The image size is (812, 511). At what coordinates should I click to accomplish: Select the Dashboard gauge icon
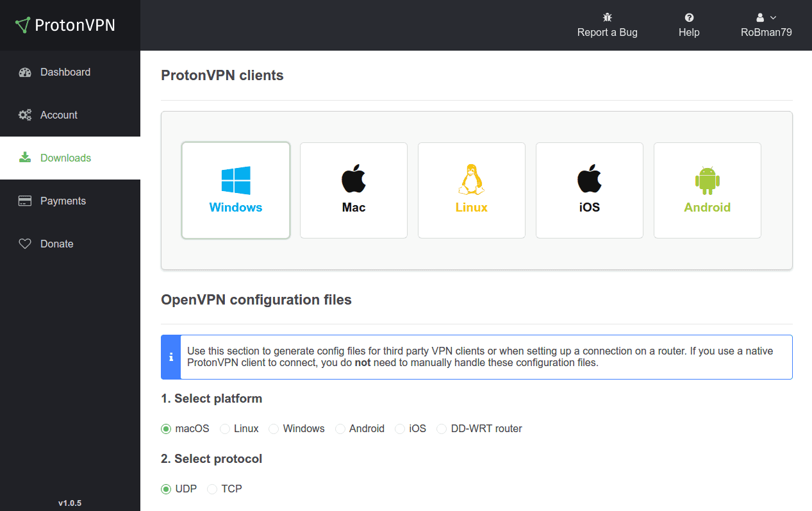24,72
